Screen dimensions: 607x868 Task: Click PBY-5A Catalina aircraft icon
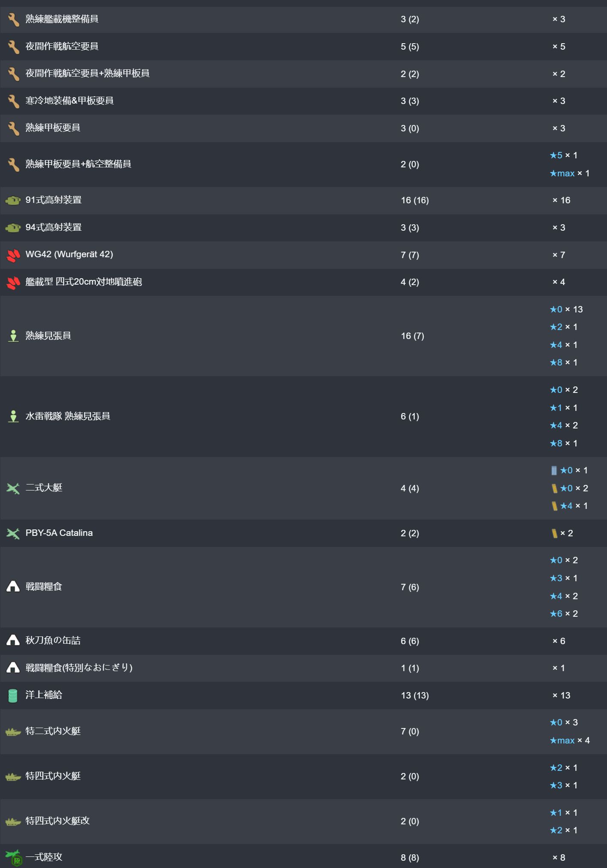13,533
